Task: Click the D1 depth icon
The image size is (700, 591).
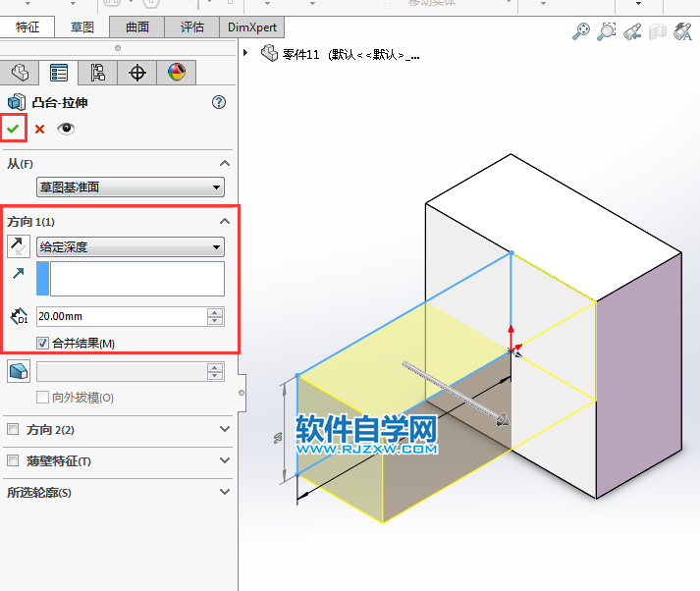Action: [20, 316]
